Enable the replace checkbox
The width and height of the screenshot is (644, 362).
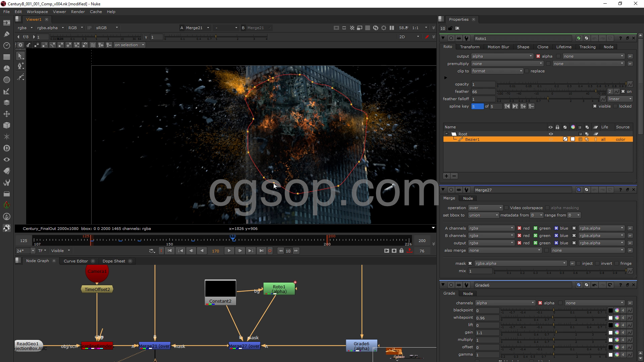[527, 71]
